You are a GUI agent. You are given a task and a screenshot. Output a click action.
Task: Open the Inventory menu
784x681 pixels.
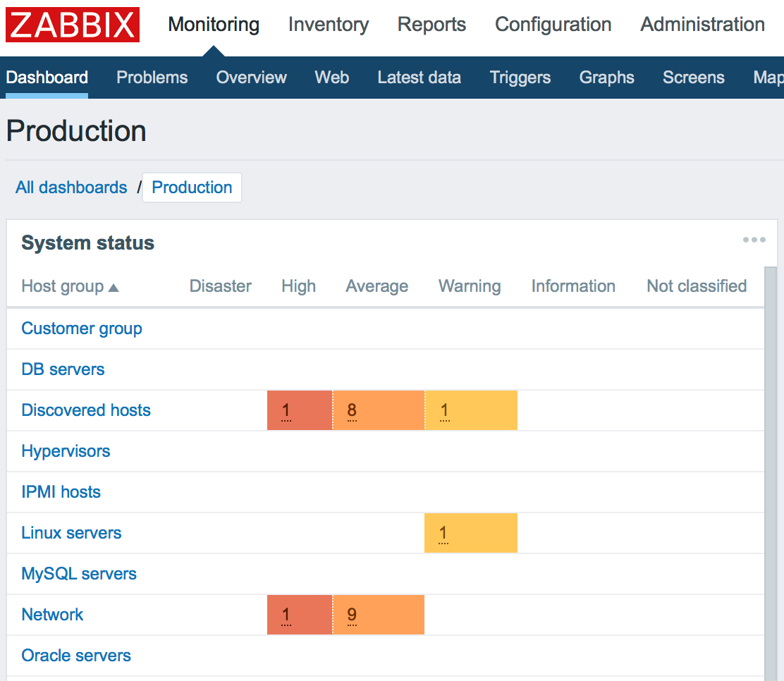(x=328, y=25)
